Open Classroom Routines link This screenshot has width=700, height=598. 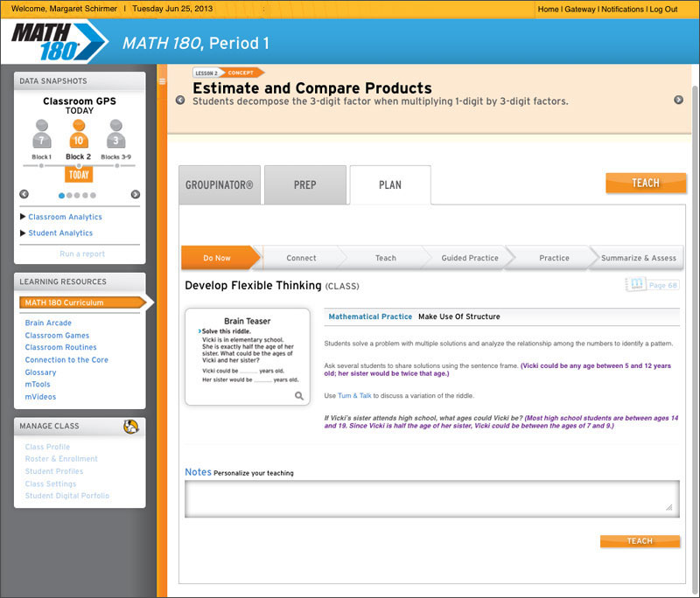60,347
